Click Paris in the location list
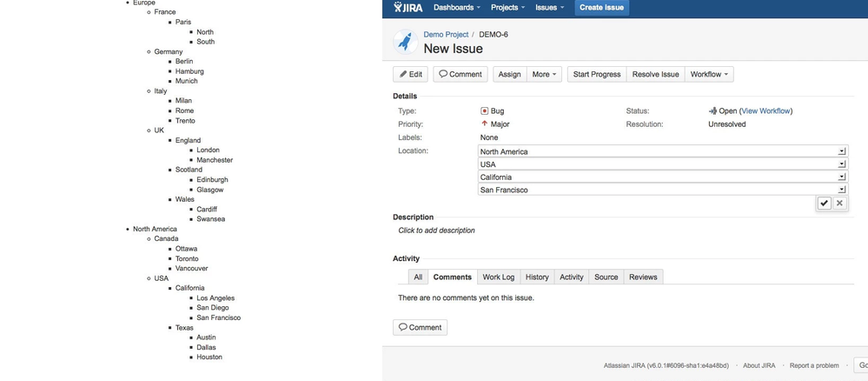Viewport: 868px width, 381px height. [x=183, y=23]
